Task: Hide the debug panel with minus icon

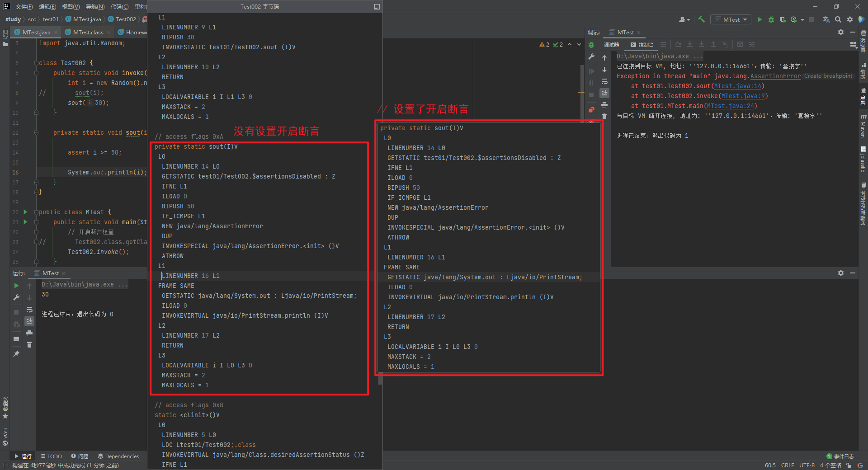Action: coord(853,32)
